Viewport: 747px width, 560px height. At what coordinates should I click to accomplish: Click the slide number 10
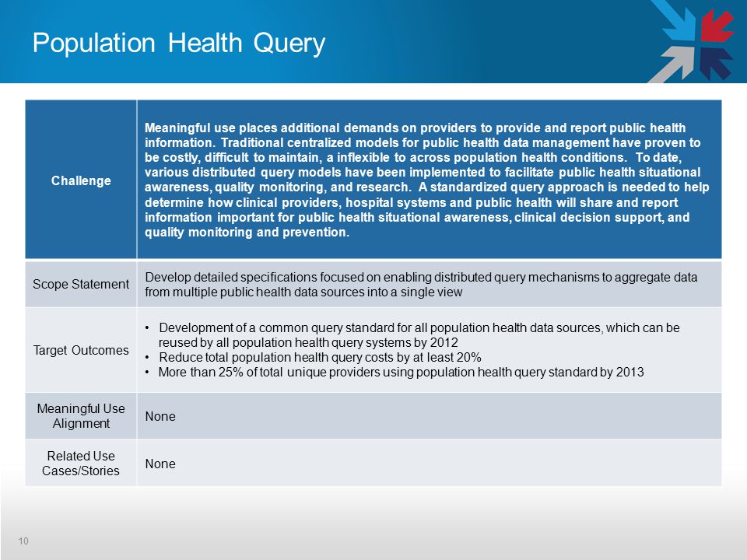click(x=23, y=541)
